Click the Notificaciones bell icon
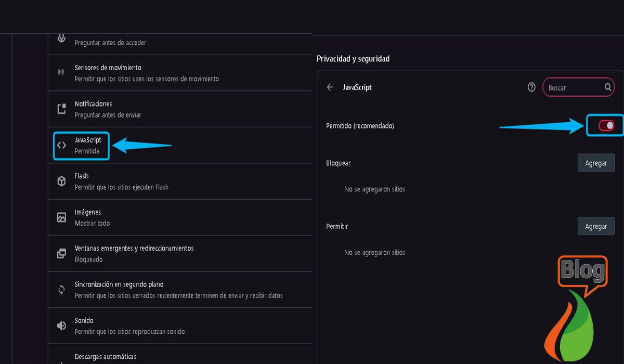The image size is (624, 364). point(61,109)
